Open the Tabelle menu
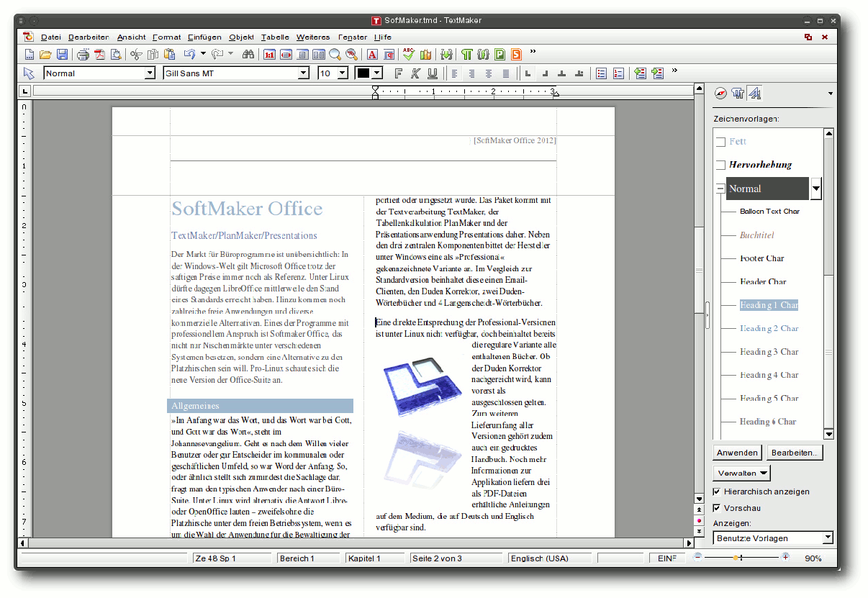Screen dimensions: 868x598 point(275,37)
